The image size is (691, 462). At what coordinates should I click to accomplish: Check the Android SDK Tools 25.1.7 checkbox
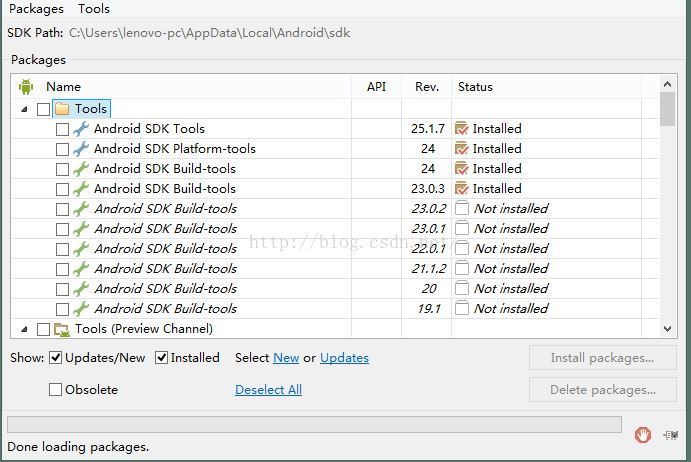point(62,129)
